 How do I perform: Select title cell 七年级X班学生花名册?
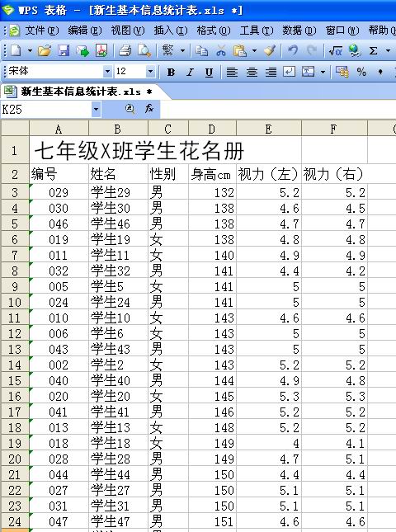pos(165,151)
